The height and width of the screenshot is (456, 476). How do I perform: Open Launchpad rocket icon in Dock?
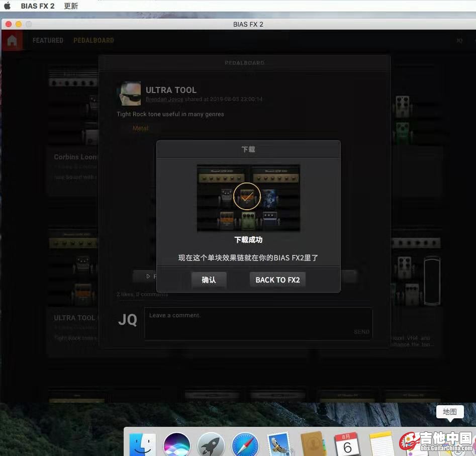pyautogui.click(x=211, y=445)
